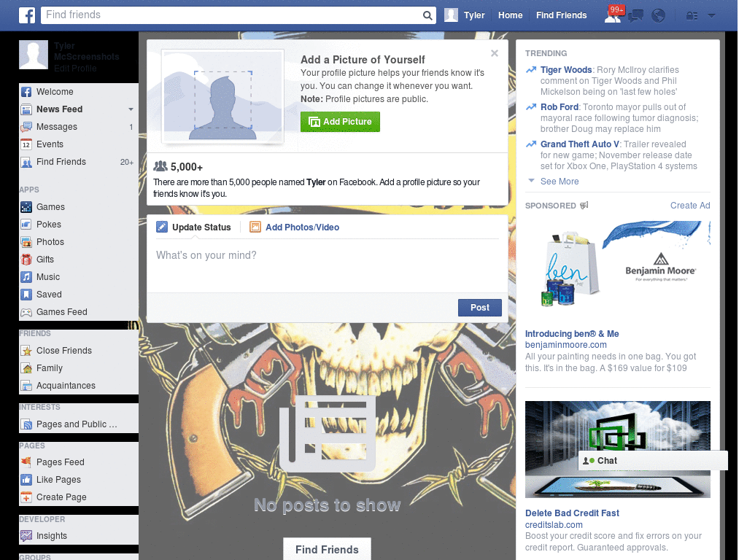747x560 pixels.
Task: Click the Music app icon
Action: point(26,277)
